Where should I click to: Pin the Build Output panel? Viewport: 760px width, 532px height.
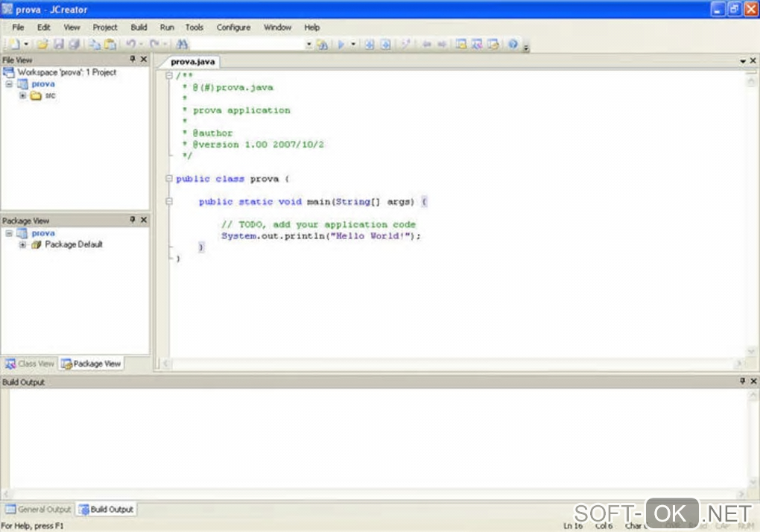click(743, 381)
